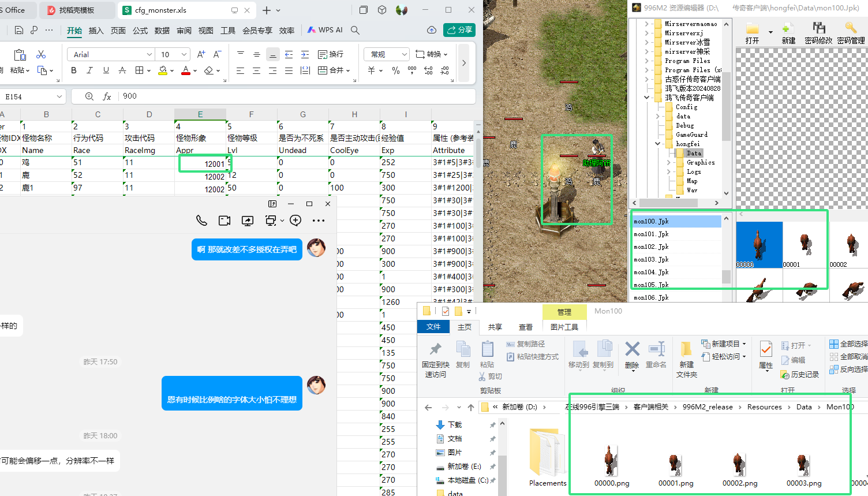Click 新建 icon in resource editor

click(x=788, y=33)
